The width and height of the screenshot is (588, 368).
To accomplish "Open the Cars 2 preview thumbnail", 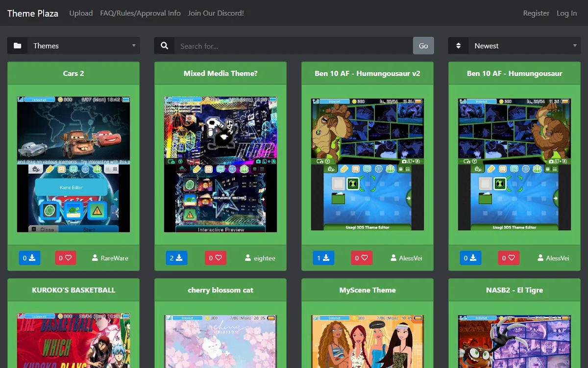I will pyautogui.click(x=73, y=164).
